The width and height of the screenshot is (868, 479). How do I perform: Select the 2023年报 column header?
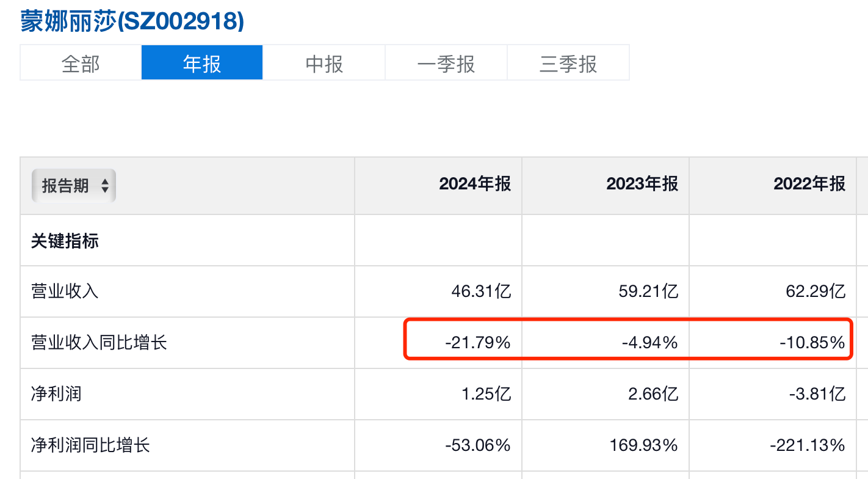(642, 185)
